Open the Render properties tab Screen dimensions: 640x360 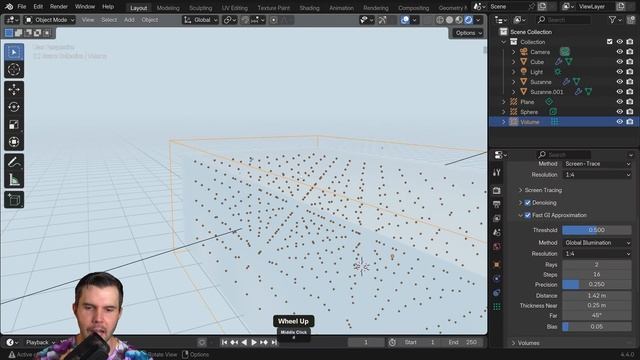(x=497, y=191)
